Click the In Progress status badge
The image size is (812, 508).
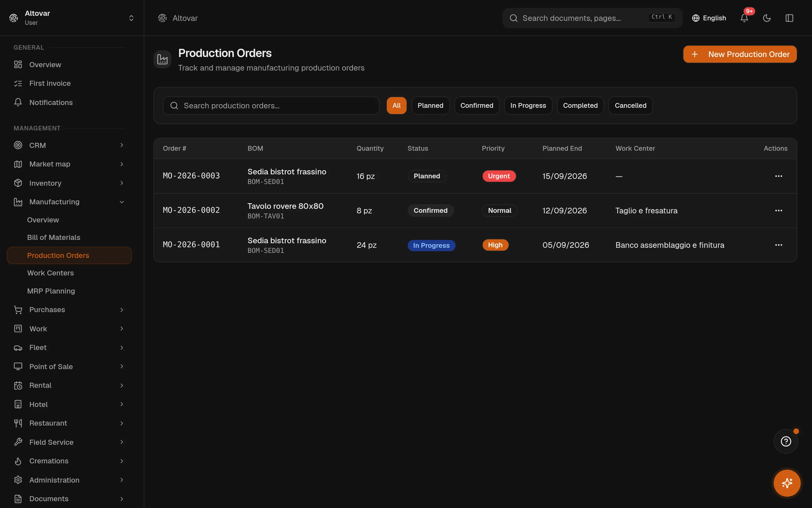431,245
